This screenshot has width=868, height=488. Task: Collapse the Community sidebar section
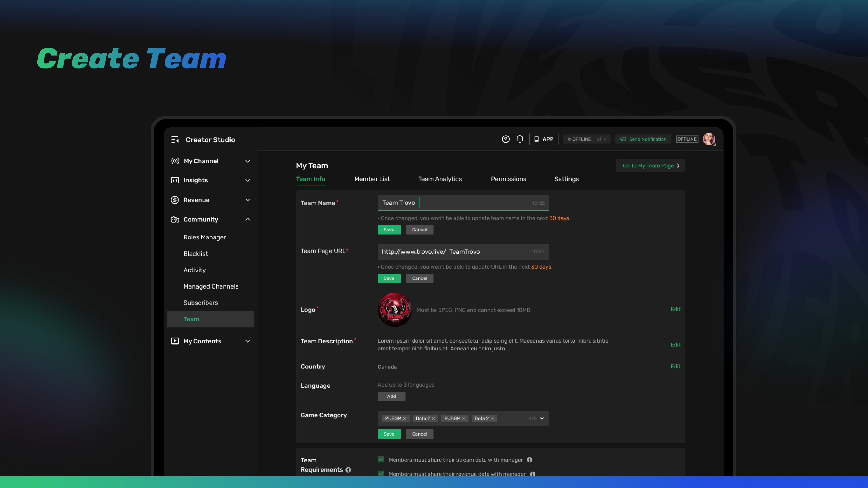(x=247, y=219)
